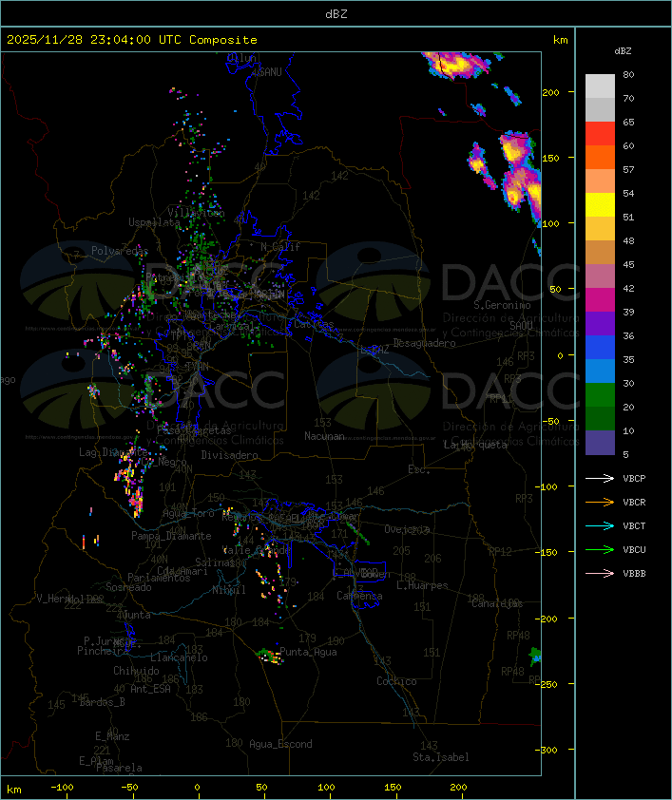672x800 pixels.
Task: Click the large storm echo in top-right corner
Action: point(455,66)
